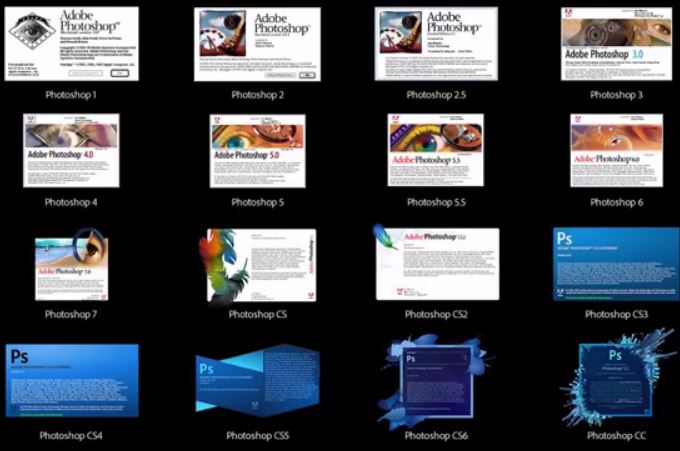Open the Photoshop 1 splash screen image
Image resolution: width=680 pixels, height=451 pixels.
(72, 44)
